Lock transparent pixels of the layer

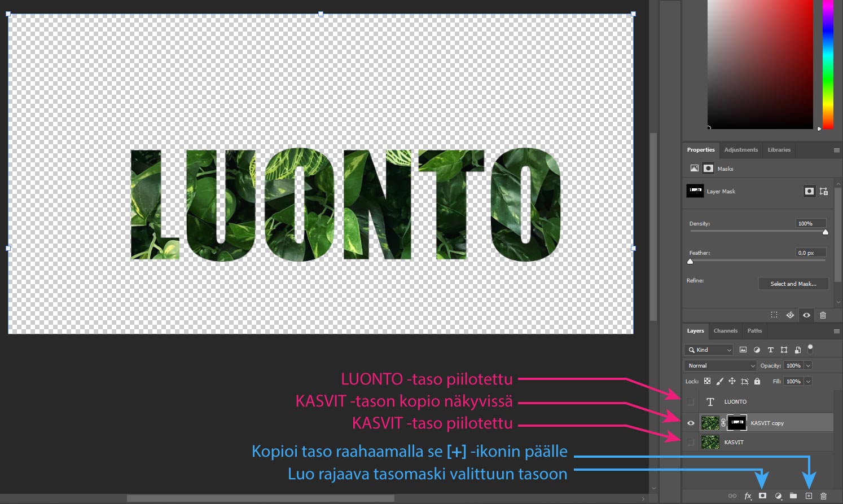(x=707, y=381)
